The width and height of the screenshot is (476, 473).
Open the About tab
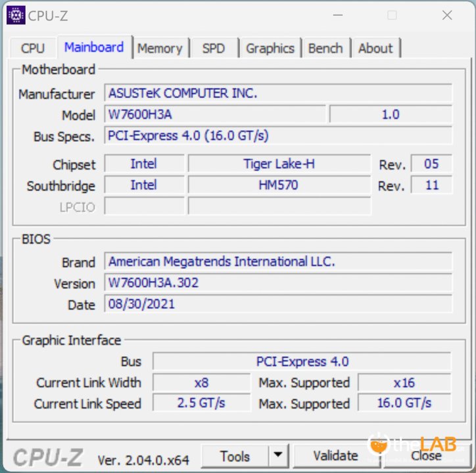375,48
